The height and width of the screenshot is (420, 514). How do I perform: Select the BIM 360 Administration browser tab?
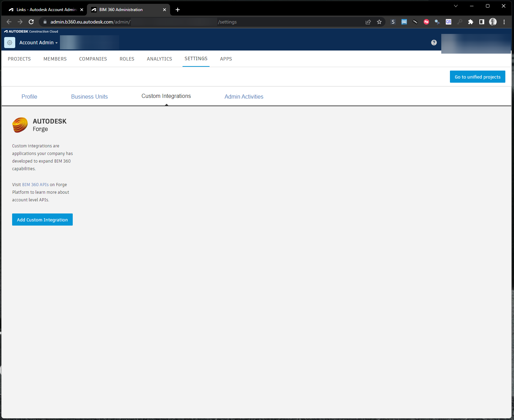[x=128, y=10]
